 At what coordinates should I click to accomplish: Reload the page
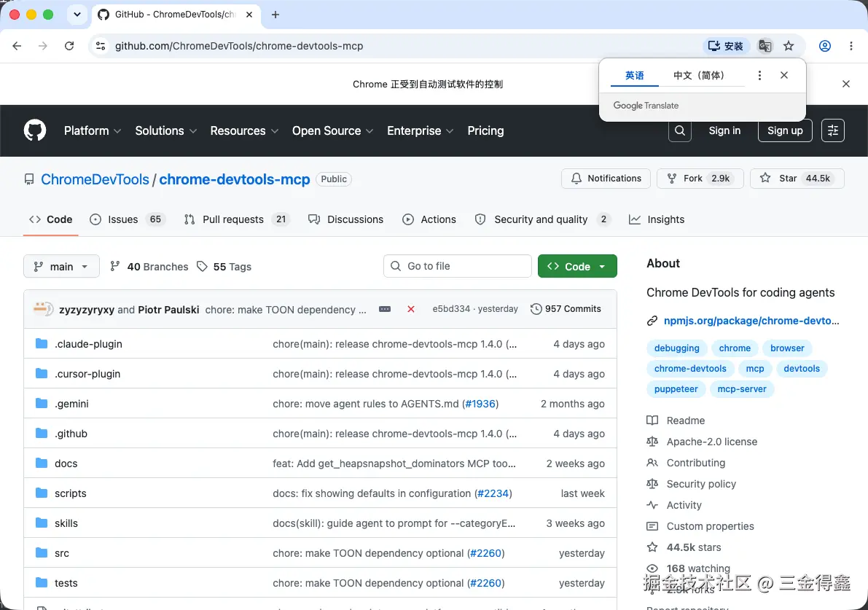click(x=69, y=46)
